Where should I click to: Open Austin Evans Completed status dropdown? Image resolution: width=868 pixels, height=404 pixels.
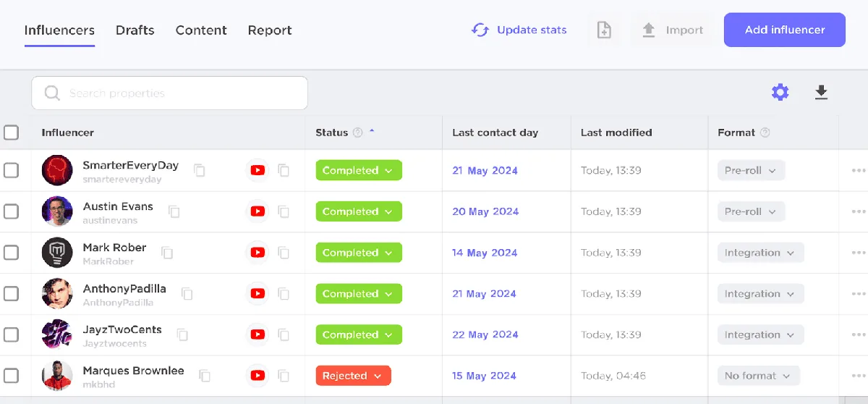pyautogui.click(x=359, y=211)
